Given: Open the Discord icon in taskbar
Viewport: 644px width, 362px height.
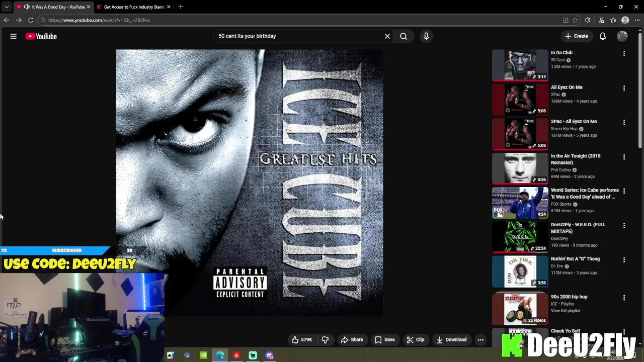Looking at the screenshot, I should pos(270,355).
